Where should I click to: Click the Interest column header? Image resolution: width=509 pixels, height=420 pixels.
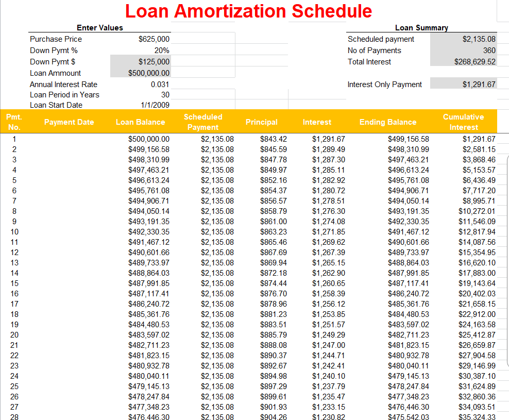tap(317, 122)
